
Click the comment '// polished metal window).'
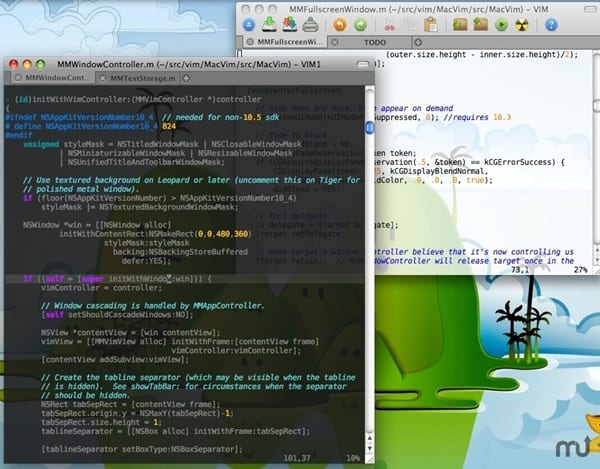point(80,189)
